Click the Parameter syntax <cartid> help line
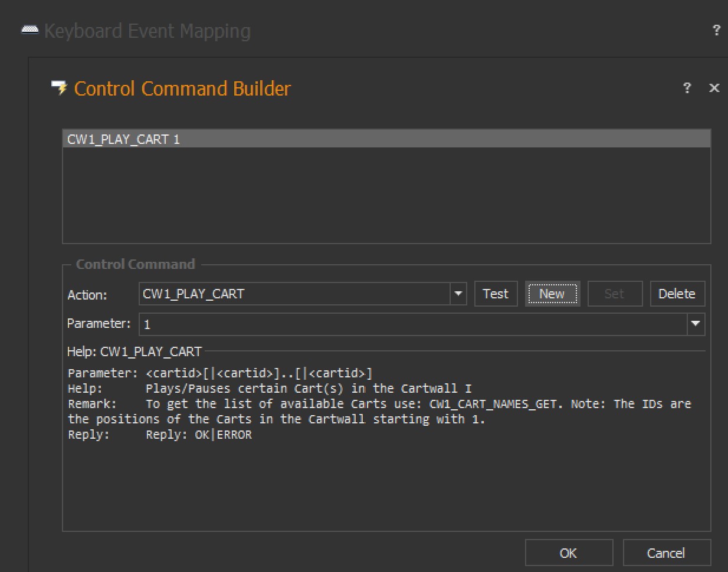 220,373
